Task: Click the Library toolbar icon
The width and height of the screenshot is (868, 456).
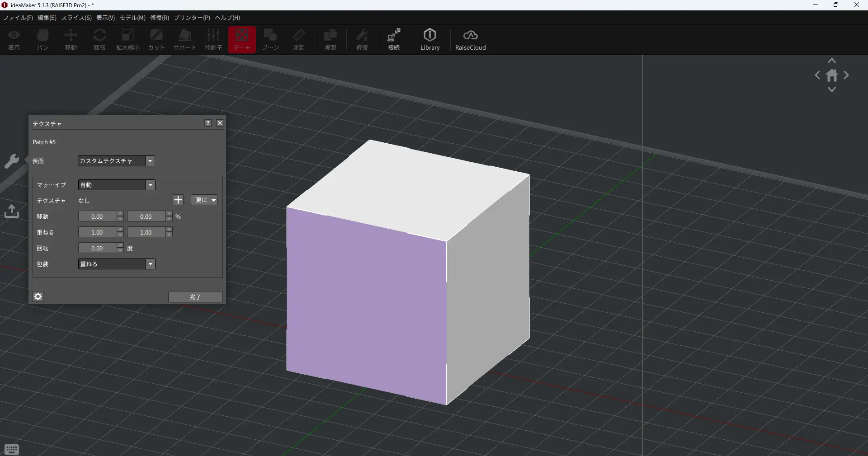Action: [x=429, y=40]
